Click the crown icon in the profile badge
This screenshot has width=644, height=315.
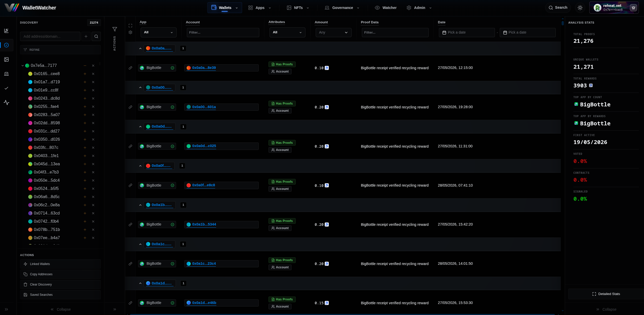tap(633, 8)
